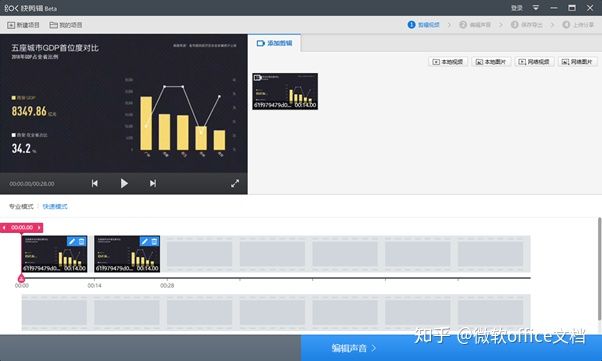Delete the second timeline clip with trash icon
This screenshot has width=602, height=361.
pyautogui.click(x=154, y=241)
